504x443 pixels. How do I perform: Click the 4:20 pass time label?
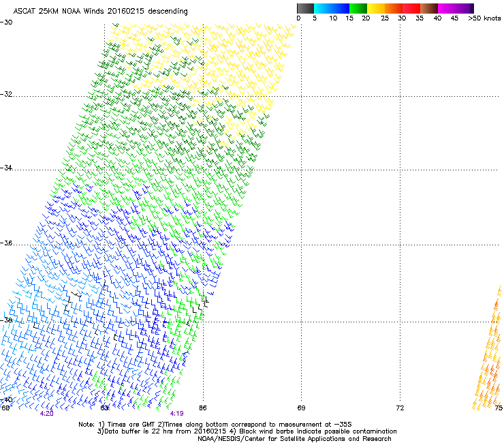click(x=47, y=414)
